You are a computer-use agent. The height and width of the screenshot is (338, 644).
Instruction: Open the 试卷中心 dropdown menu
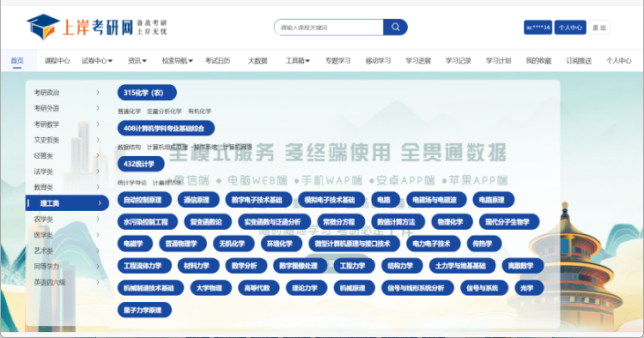(97, 61)
